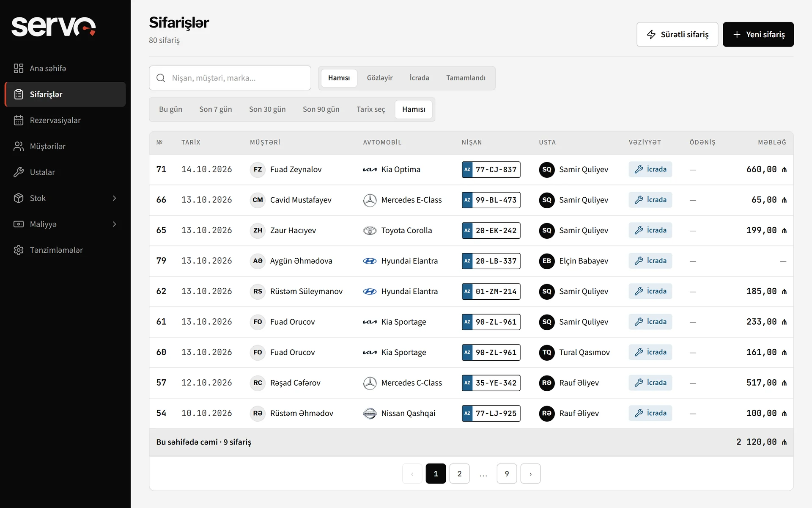
Task: Click İcrada status badge for order 66
Action: pos(650,200)
